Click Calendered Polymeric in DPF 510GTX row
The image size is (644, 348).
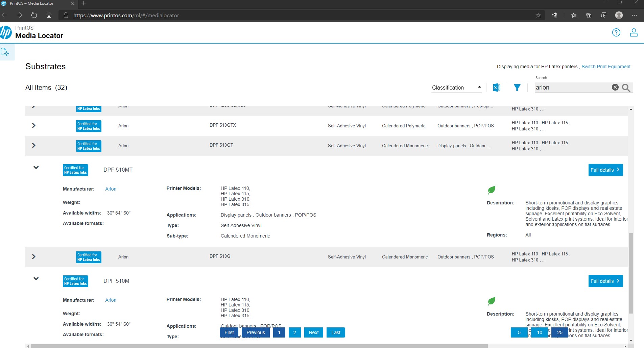404,126
